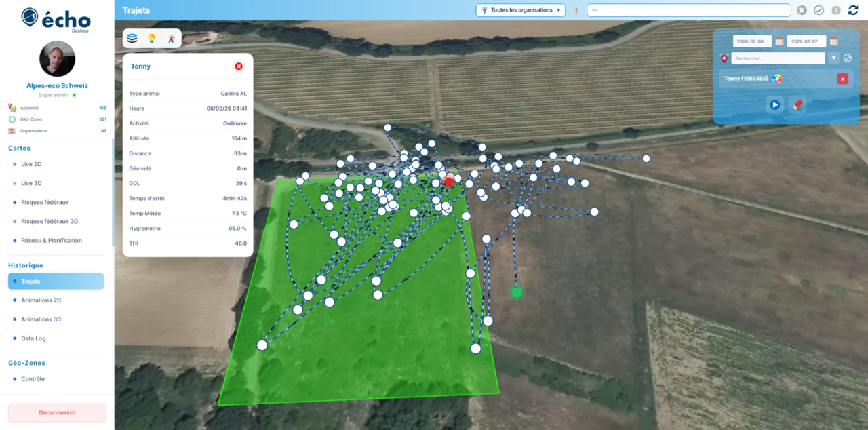This screenshot has width=868, height=430.
Task: Click the round checkmark next to Rechercher
Action: 847,58
